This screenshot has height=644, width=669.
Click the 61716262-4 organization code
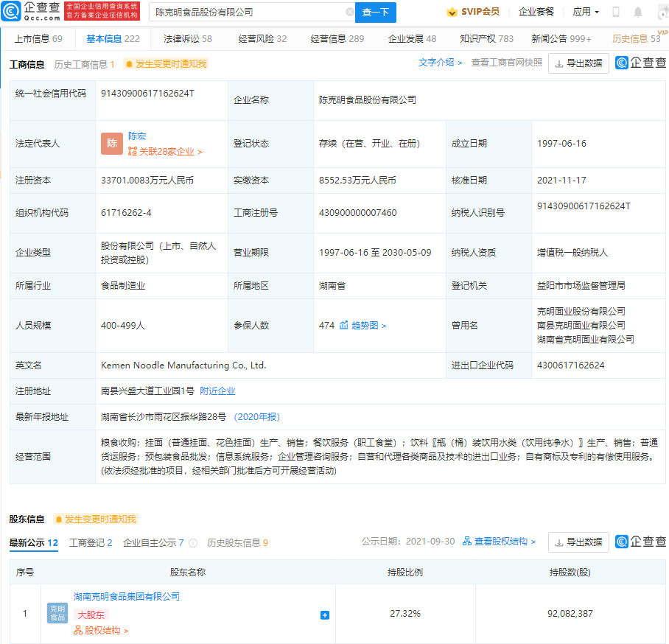point(126,212)
